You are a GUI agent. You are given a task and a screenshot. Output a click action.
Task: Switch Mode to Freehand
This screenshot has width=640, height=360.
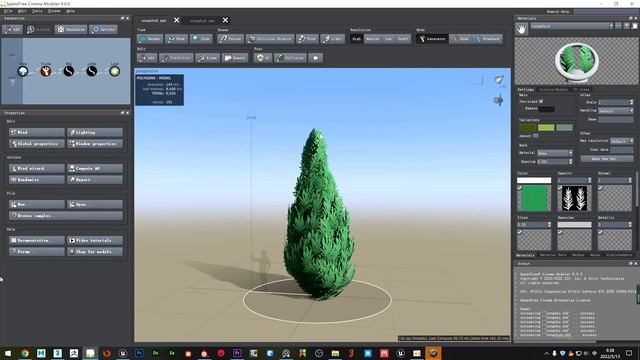point(488,39)
